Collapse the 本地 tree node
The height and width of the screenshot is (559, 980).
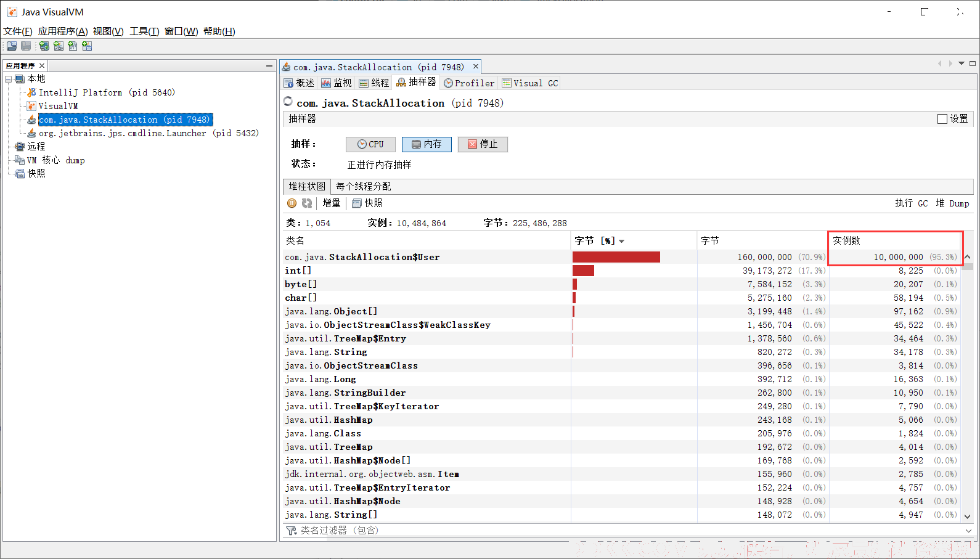pos(9,79)
